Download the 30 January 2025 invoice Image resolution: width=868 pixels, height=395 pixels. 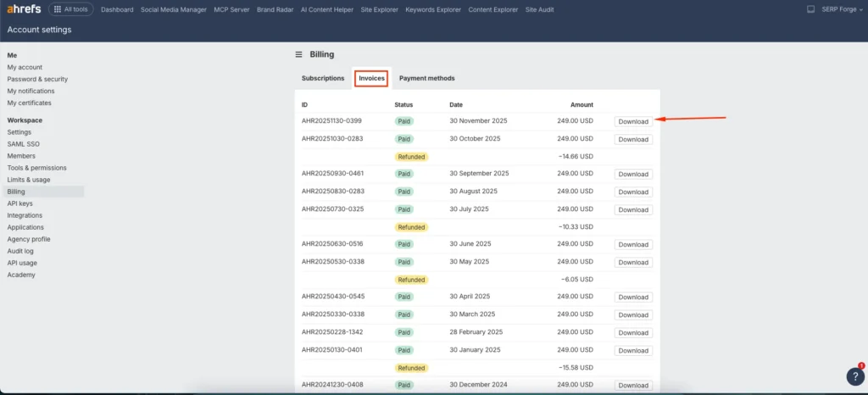[x=633, y=350]
